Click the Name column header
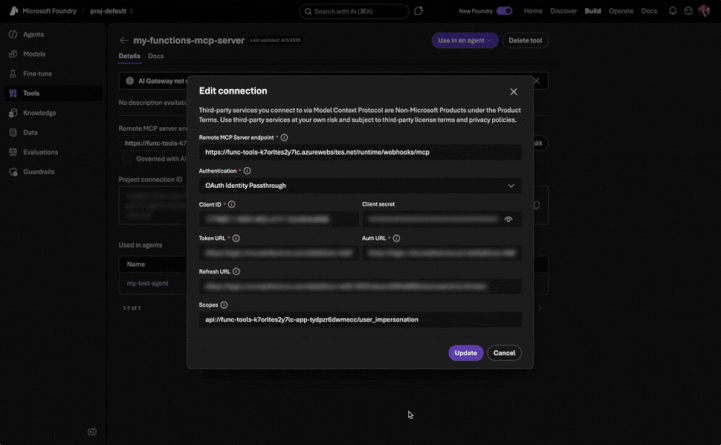The image size is (721, 445). [136, 264]
